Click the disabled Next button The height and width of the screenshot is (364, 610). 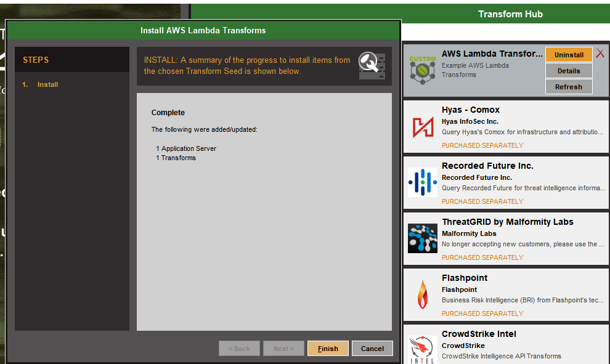283,349
